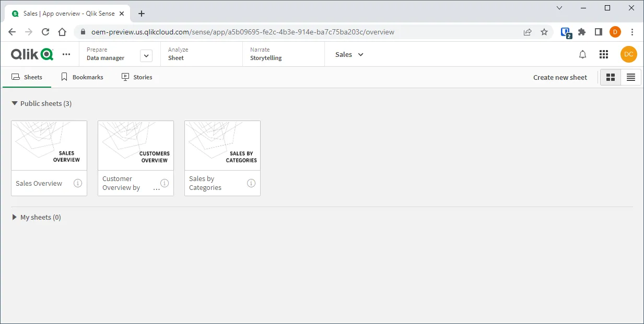
Task: Switch to list view layout
Action: 630,77
